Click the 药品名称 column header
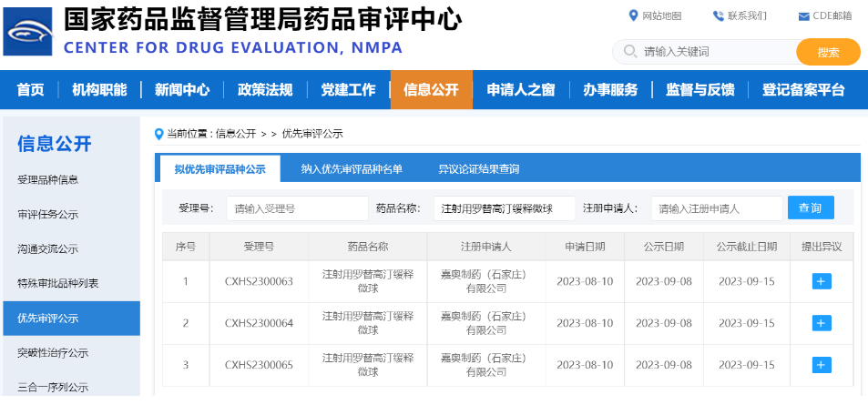The image size is (868, 405). 368,247
